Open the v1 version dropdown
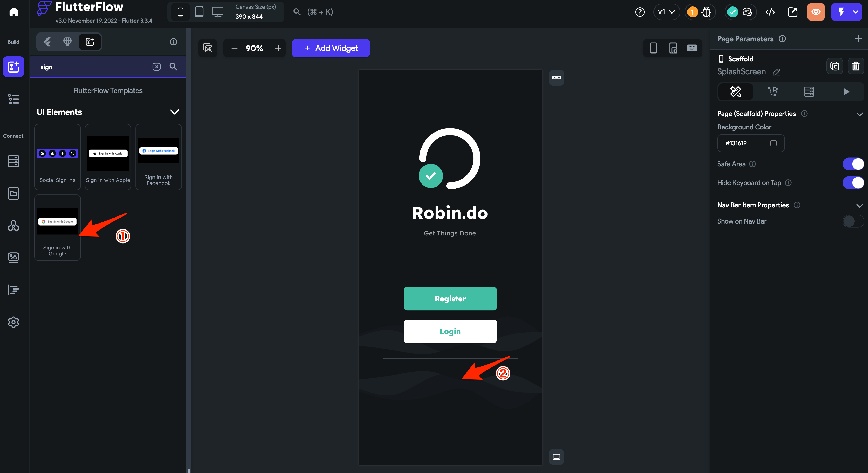 (x=666, y=12)
